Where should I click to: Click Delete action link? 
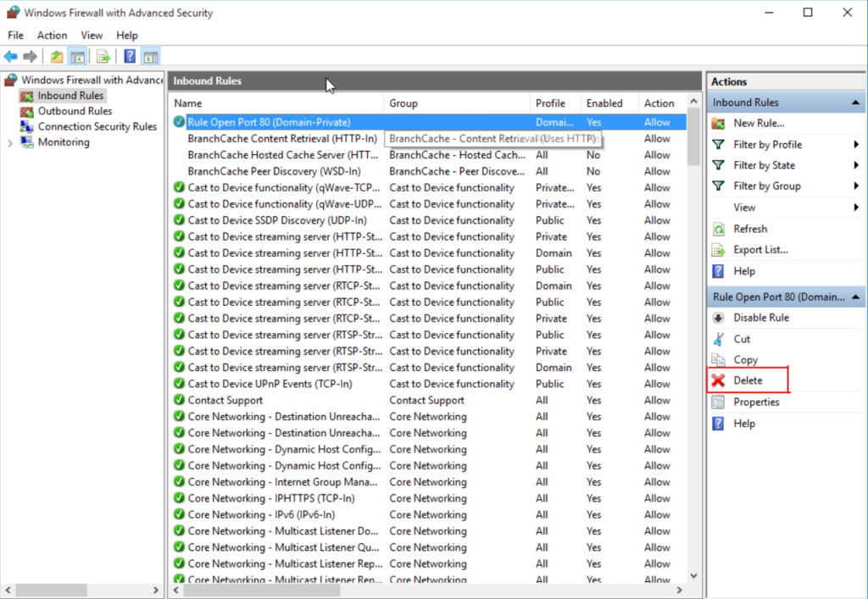[x=748, y=380]
